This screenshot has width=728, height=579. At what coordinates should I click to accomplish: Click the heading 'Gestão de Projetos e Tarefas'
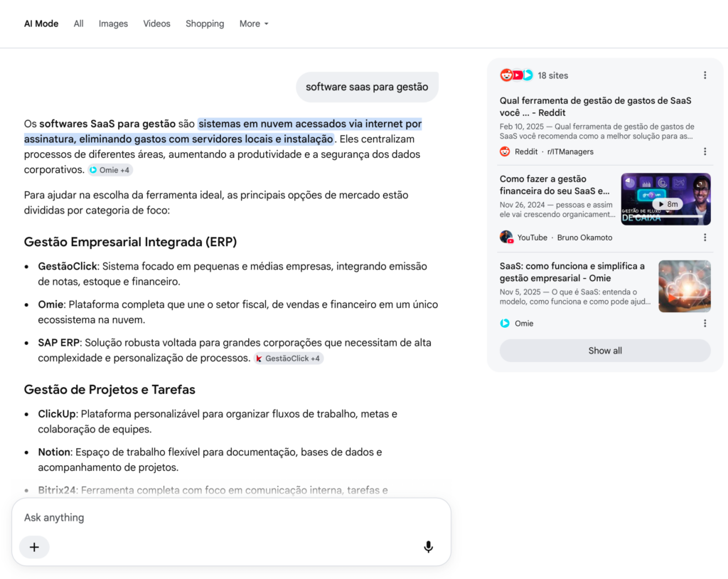tap(109, 390)
